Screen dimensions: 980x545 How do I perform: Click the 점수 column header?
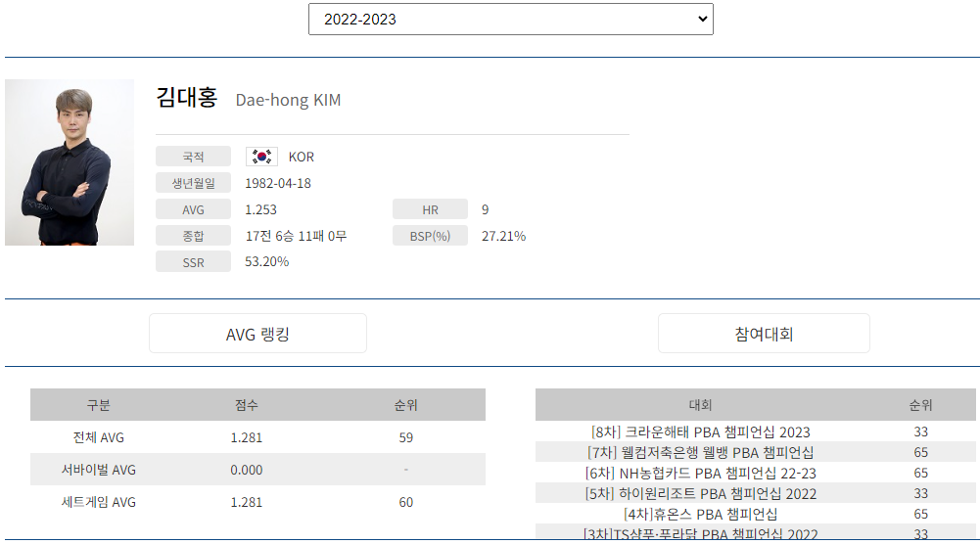pos(247,405)
